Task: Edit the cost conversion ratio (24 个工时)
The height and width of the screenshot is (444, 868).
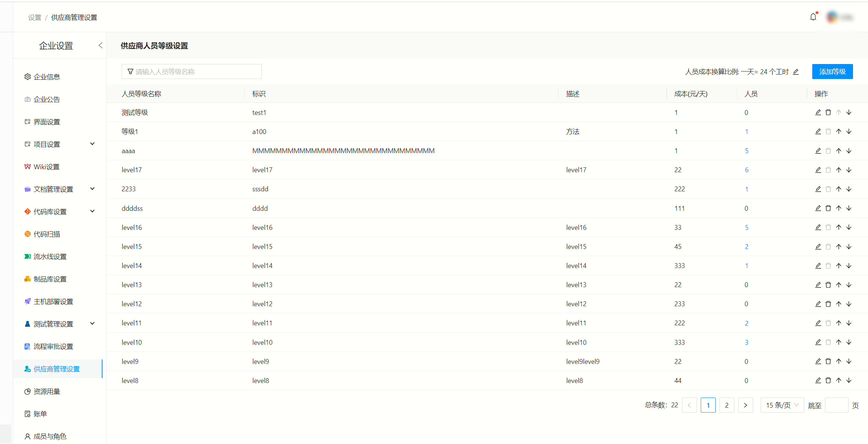Action: pyautogui.click(x=796, y=72)
